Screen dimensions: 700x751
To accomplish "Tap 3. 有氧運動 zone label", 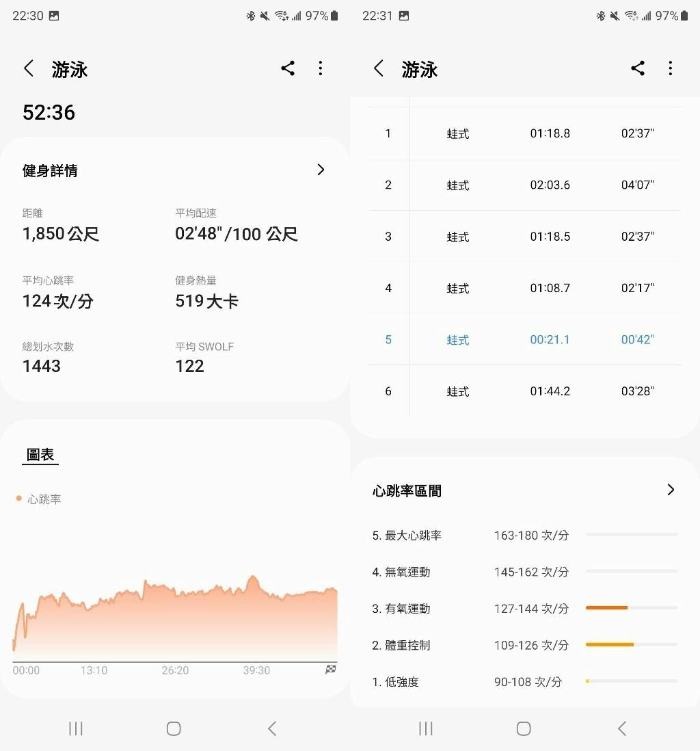I will point(401,608).
